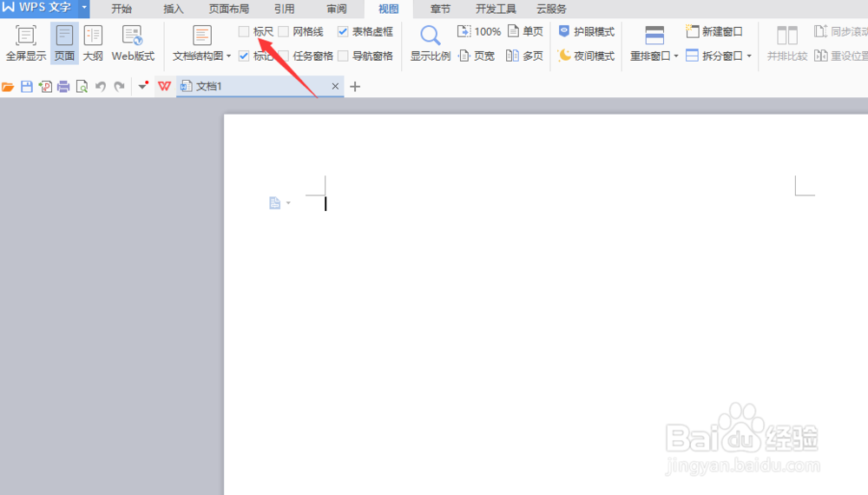Click the Print Preview icon

(x=82, y=86)
